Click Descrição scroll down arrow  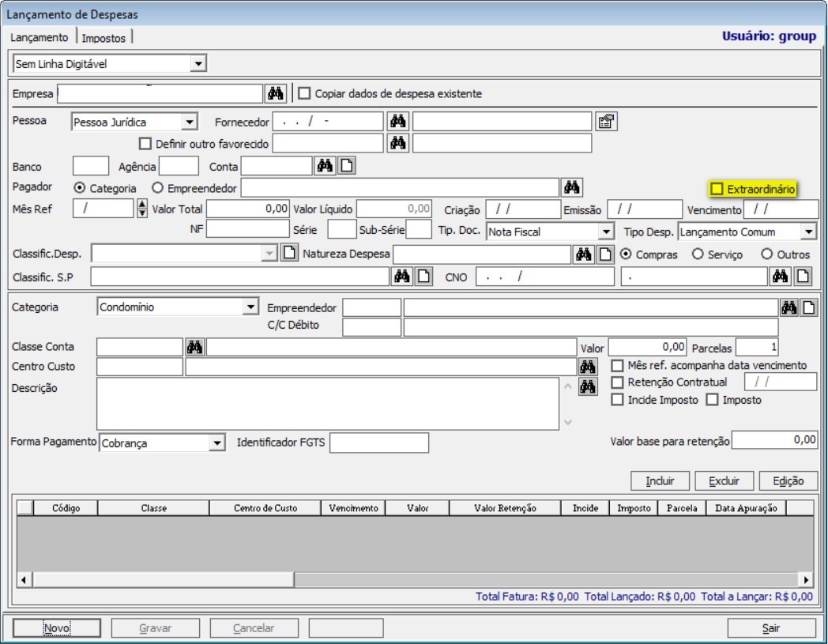point(567,422)
